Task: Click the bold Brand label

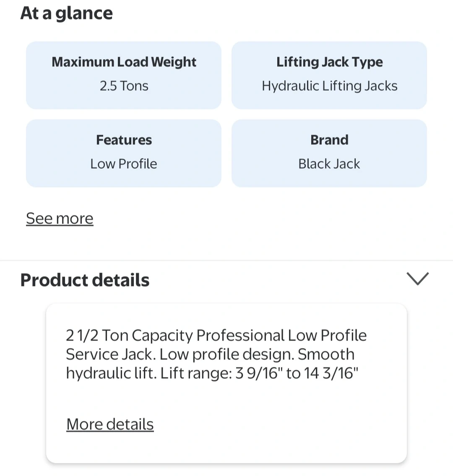Action: (x=329, y=140)
